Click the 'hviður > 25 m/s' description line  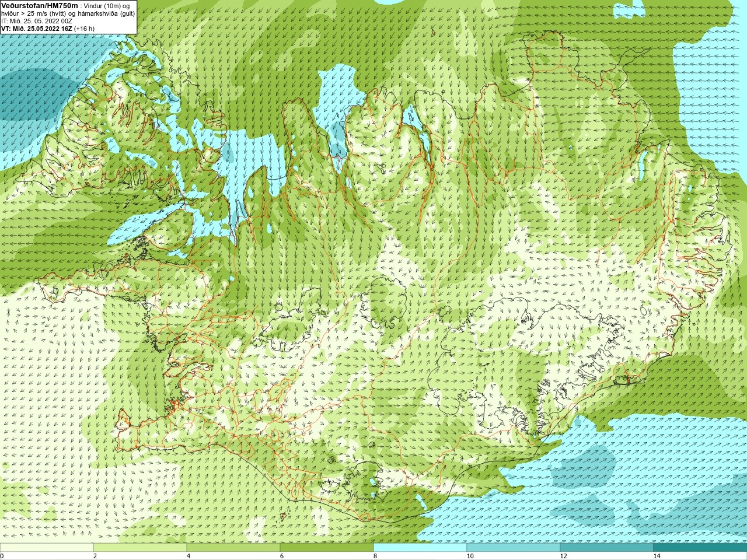(68, 13)
